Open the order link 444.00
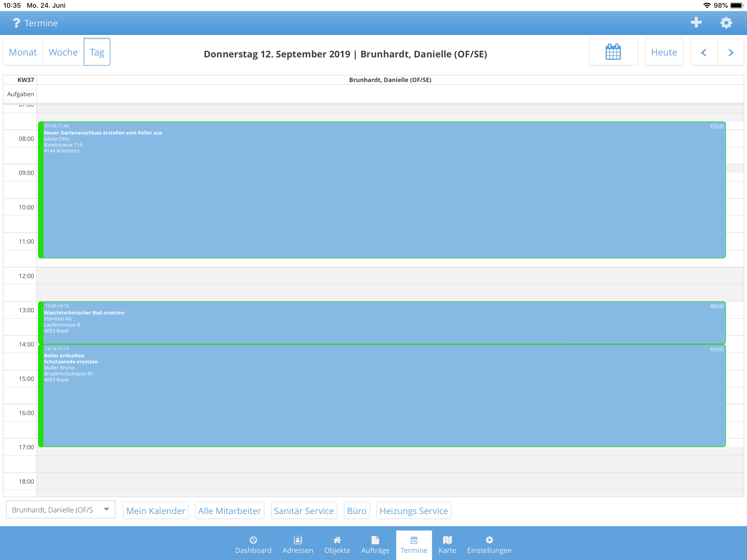 click(717, 349)
